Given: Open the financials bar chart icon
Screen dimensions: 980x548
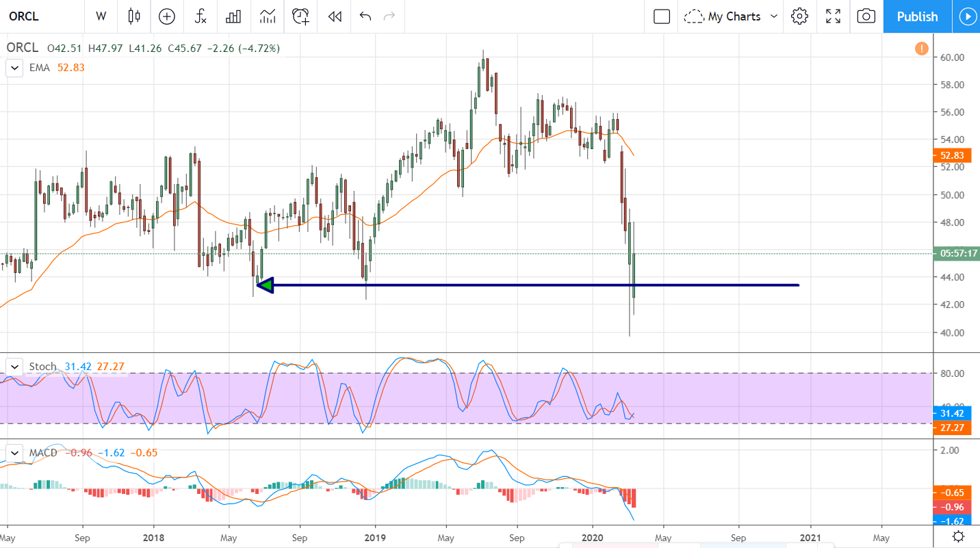Looking at the screenshot, I should [x=234, y=16].
